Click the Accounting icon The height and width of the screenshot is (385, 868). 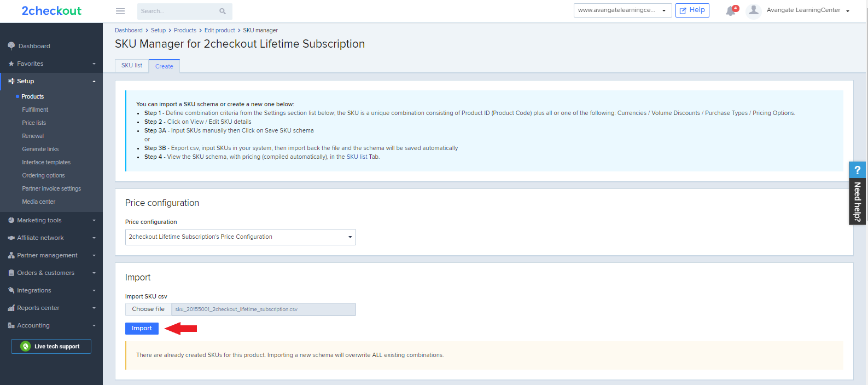coord(11,325)
